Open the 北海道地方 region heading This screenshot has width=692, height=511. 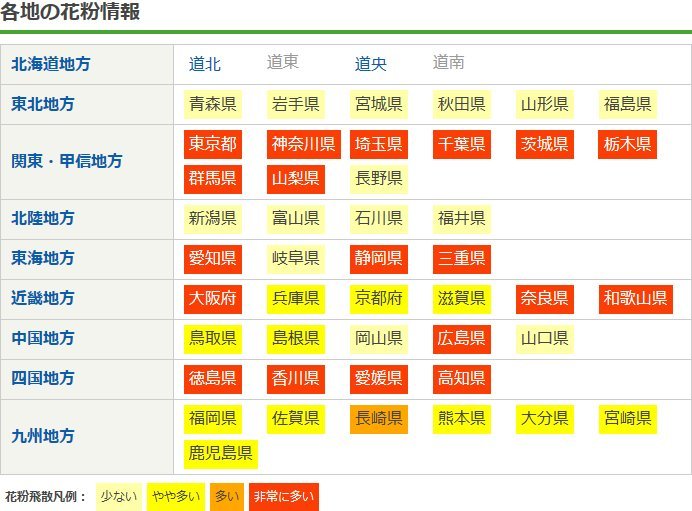(51, 64)
